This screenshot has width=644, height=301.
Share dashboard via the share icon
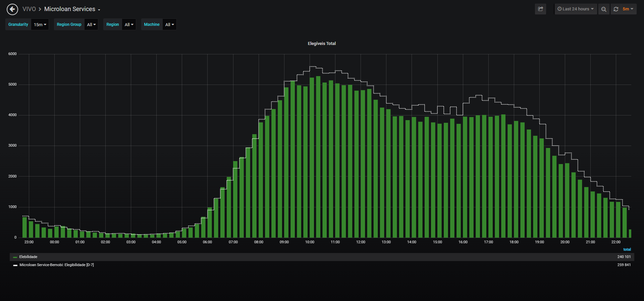tap(540, 9)
